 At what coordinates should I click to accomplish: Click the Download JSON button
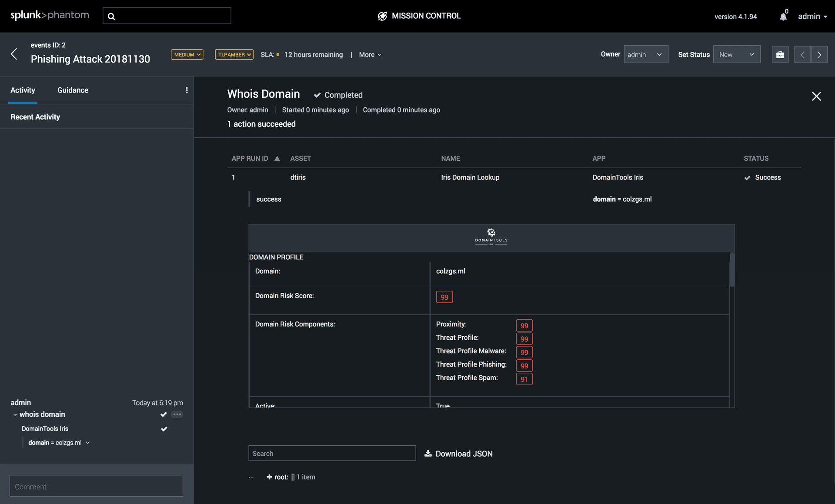click(459, 453)
